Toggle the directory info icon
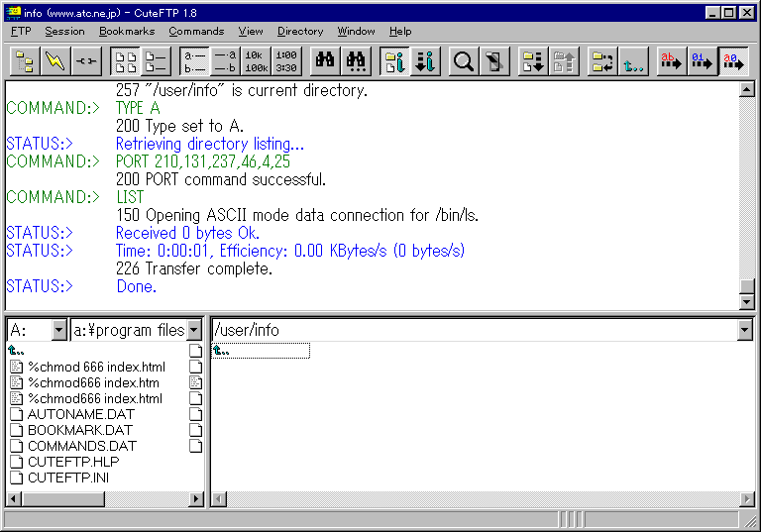 click(x=394, y=61)
